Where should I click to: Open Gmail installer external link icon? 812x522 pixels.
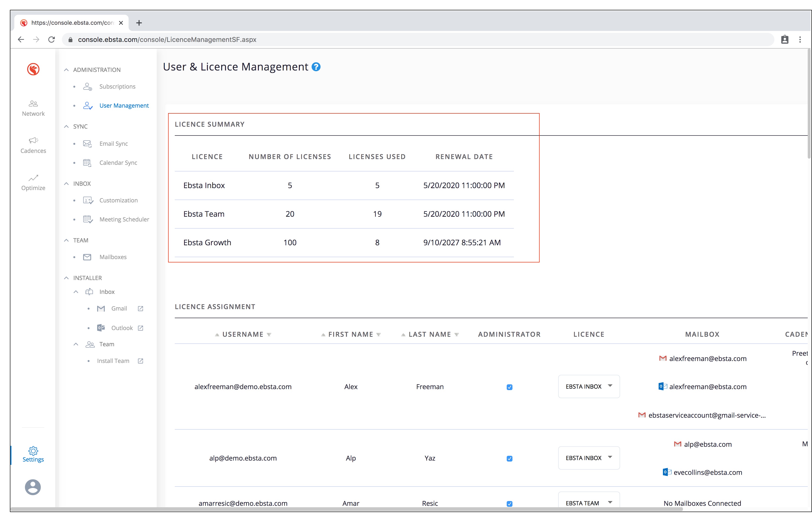[x=141, y=308]
